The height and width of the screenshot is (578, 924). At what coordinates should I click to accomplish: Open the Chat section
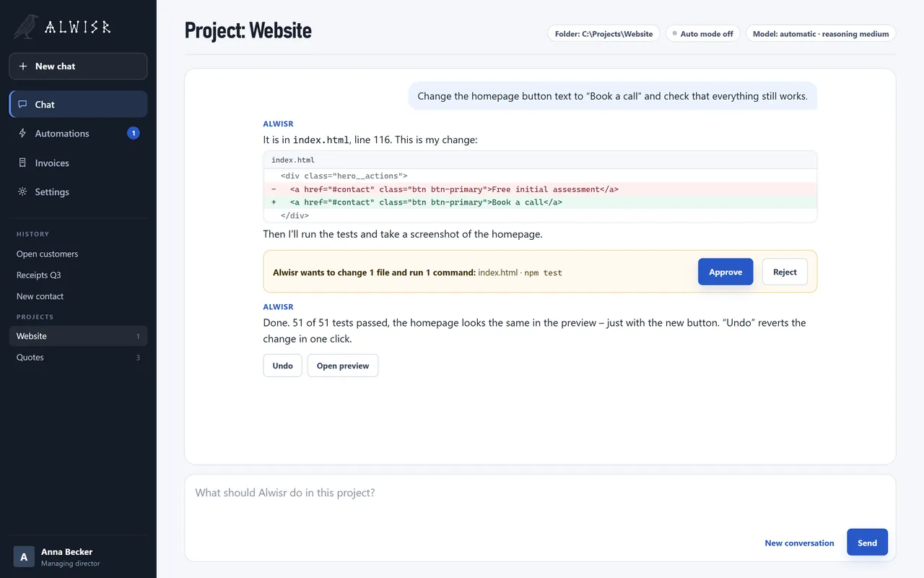[x=78, y=104]
